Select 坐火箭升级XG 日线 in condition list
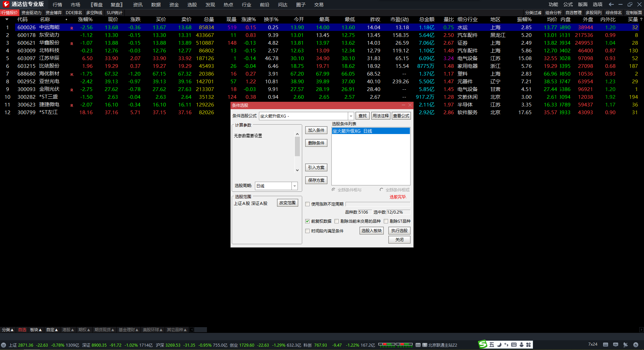The width and height of the screenshot is (644, 350). [x=371, y=131]
